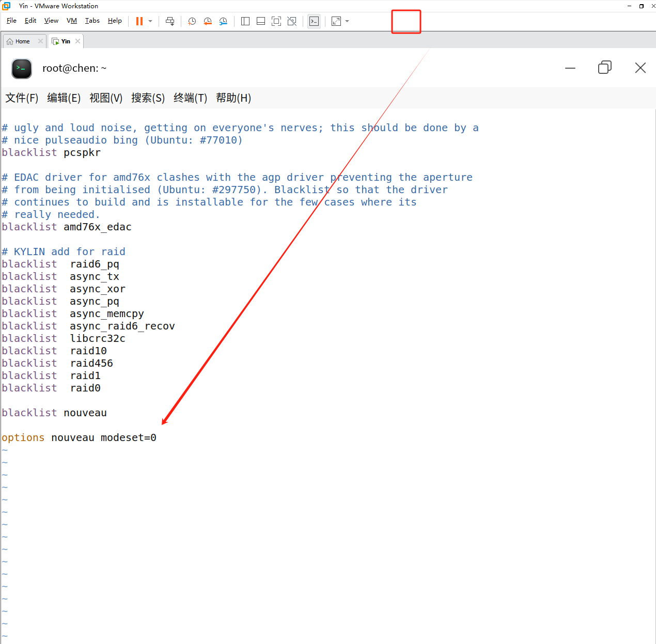Open the 搜索(S) search menu
The image size is (656, 644).
point(148,98)
